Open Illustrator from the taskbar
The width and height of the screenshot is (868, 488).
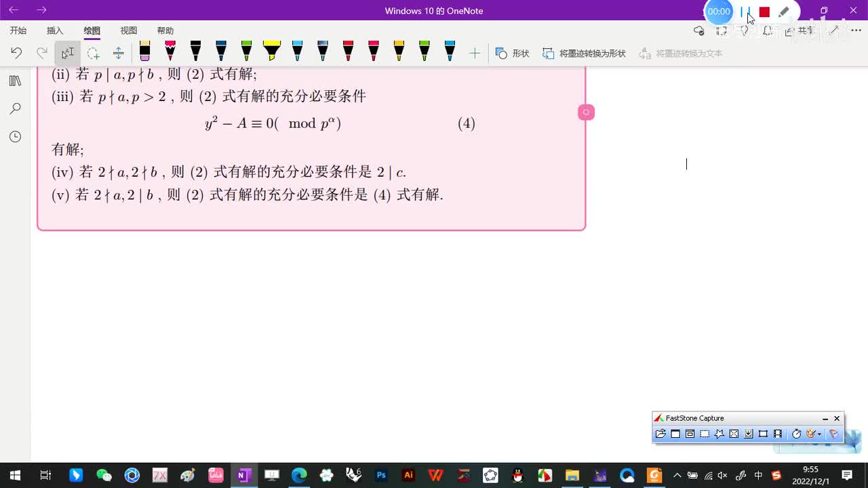[x=408, y=475]
